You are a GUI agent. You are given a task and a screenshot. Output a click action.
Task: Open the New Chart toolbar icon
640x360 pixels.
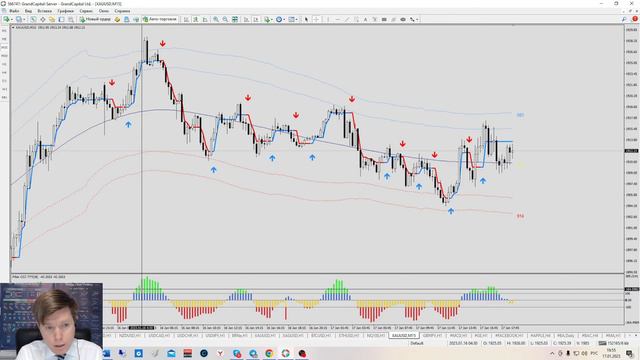click(6, 19)
